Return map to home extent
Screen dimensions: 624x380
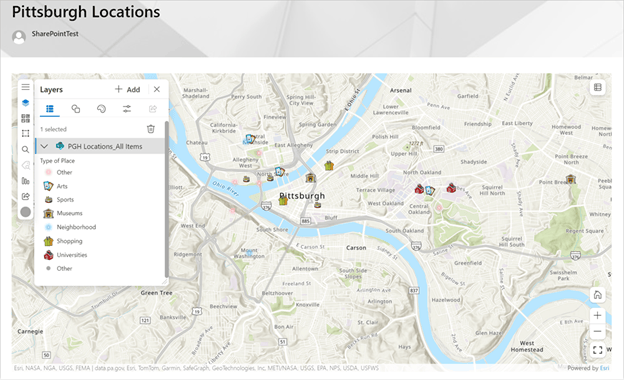(x=597, y=295)
